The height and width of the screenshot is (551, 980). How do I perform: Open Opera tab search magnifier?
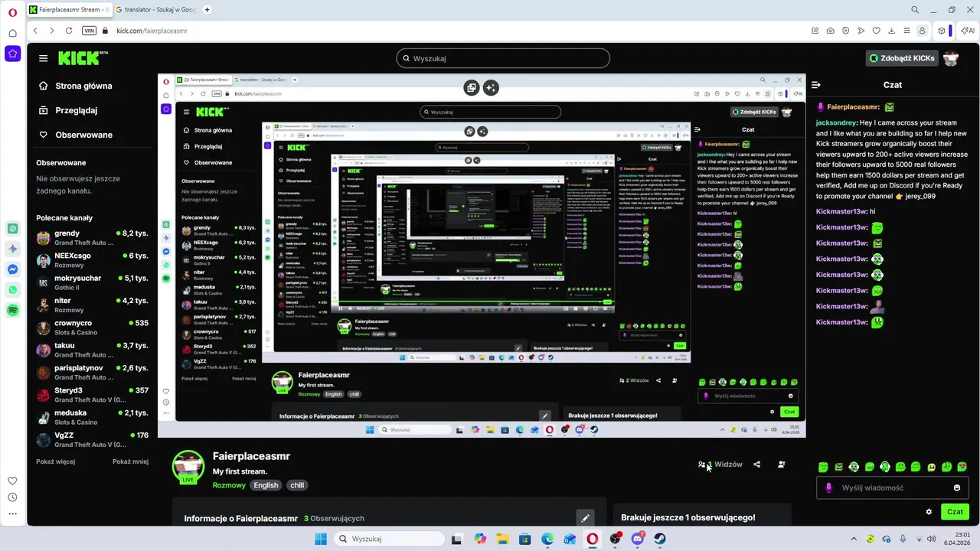915,10
